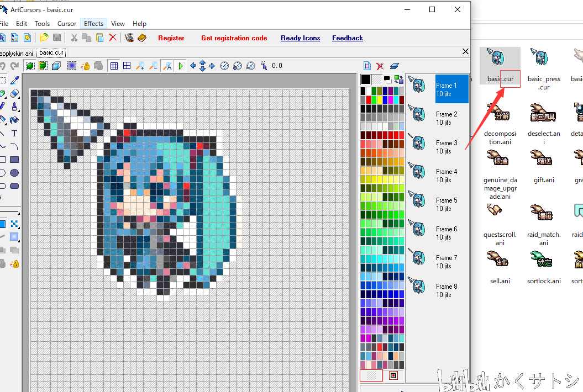This screenshot has width=583, height=392.
Task: Choose the Flood fill bucket tool
Action: (x=14, y=120)
